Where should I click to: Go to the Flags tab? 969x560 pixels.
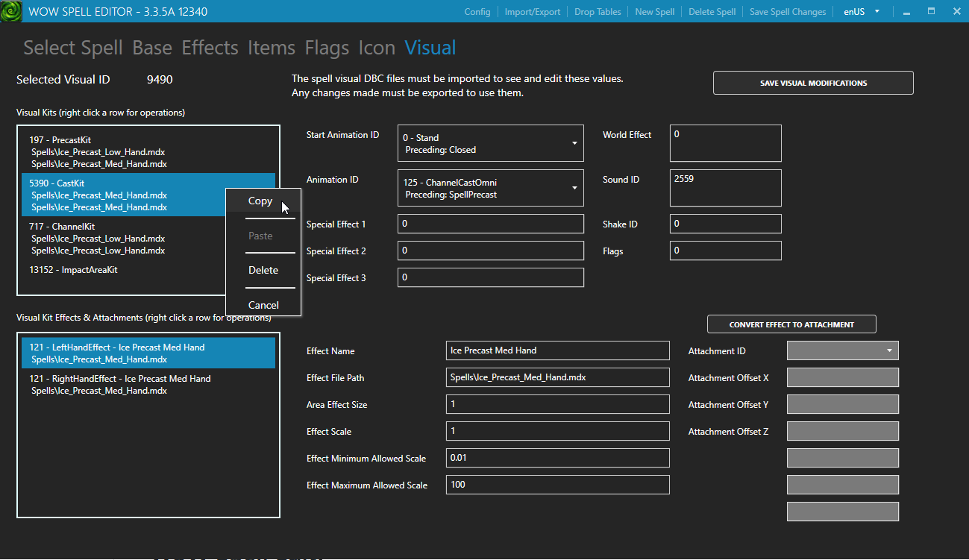click(327, 48)
